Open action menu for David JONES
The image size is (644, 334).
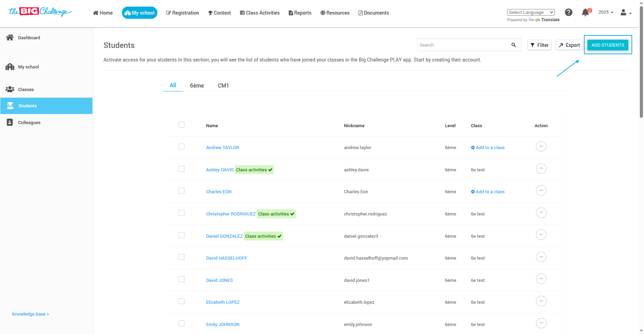click(x=541, y=279)
